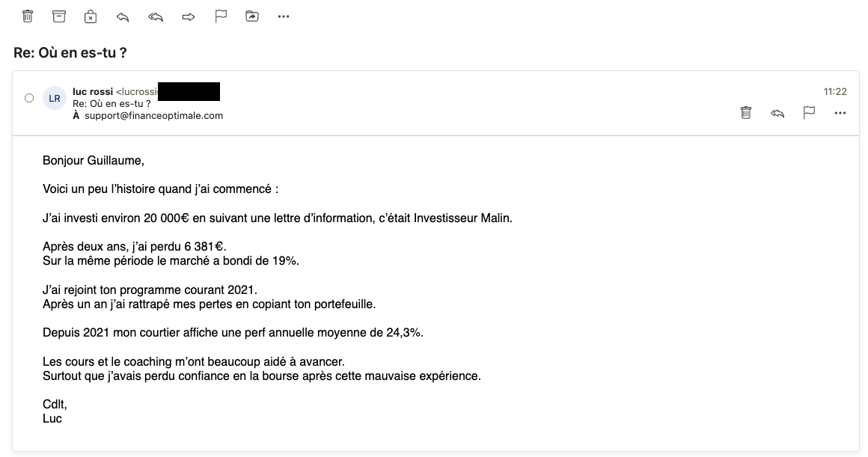
Task: Flag the message in the top toolbar
Action: click(221, 16)
